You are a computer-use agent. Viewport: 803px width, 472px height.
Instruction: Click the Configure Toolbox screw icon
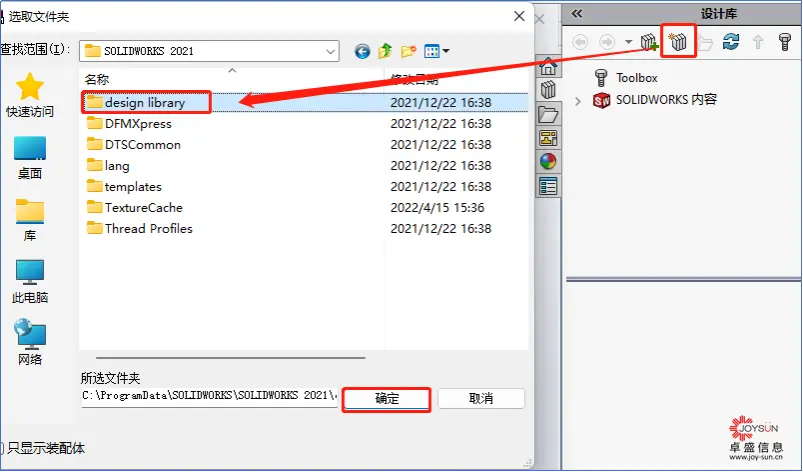pyautogui.click(x=785, y=41)
